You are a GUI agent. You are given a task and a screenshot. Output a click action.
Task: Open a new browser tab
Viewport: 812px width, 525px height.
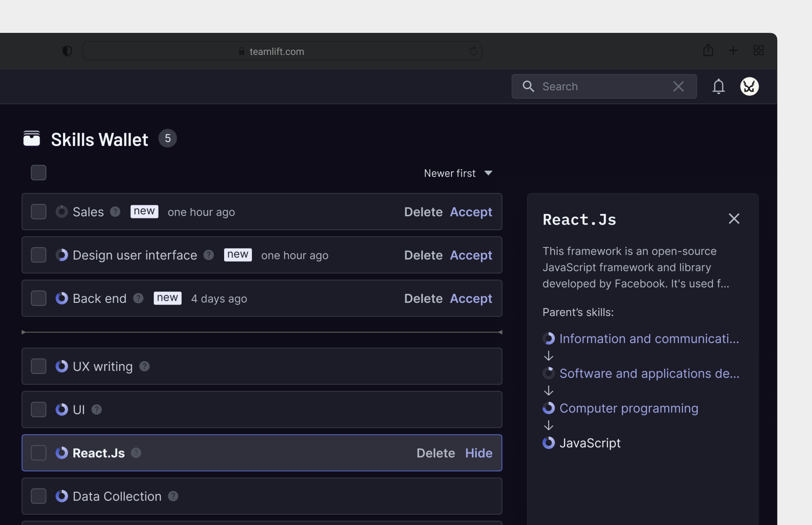[x=733, y=50]
